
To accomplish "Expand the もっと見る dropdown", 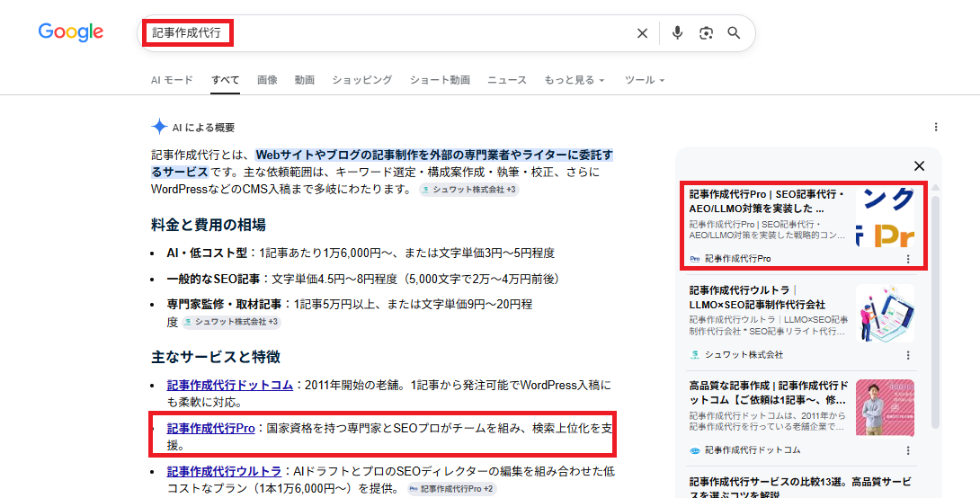I will (x=575, y=80).
